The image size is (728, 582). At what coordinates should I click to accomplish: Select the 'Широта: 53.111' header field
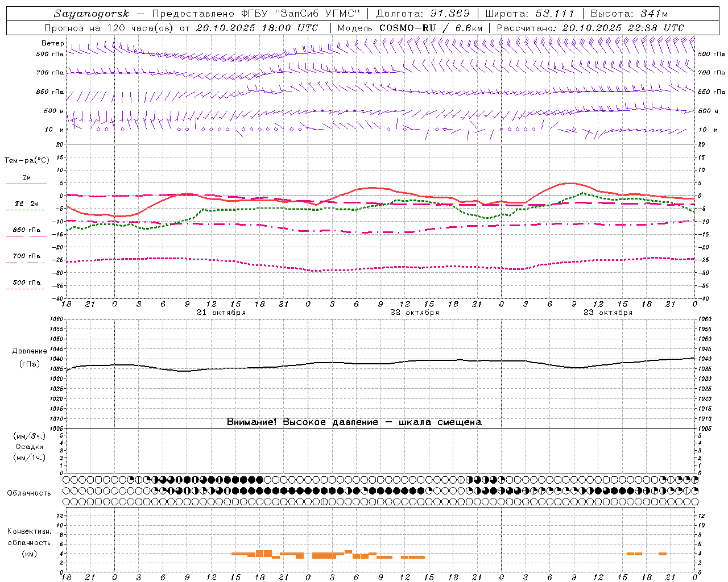pos(530,14)
